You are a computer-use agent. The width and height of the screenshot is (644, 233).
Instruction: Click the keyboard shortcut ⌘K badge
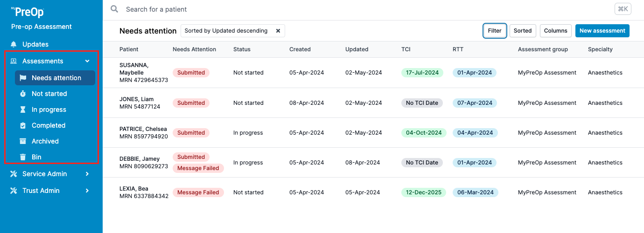623,9
